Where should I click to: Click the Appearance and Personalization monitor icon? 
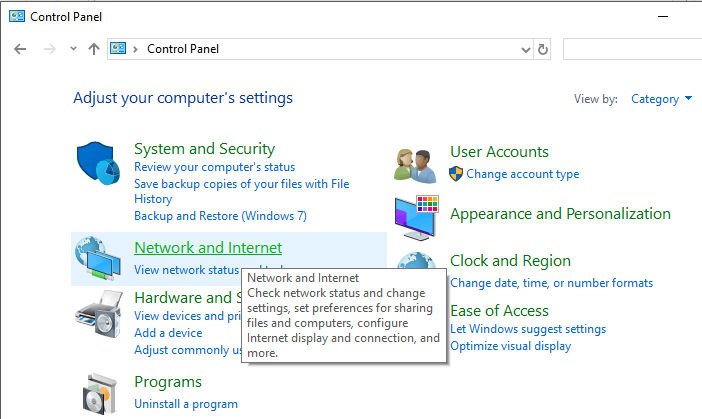pos(416,215)
